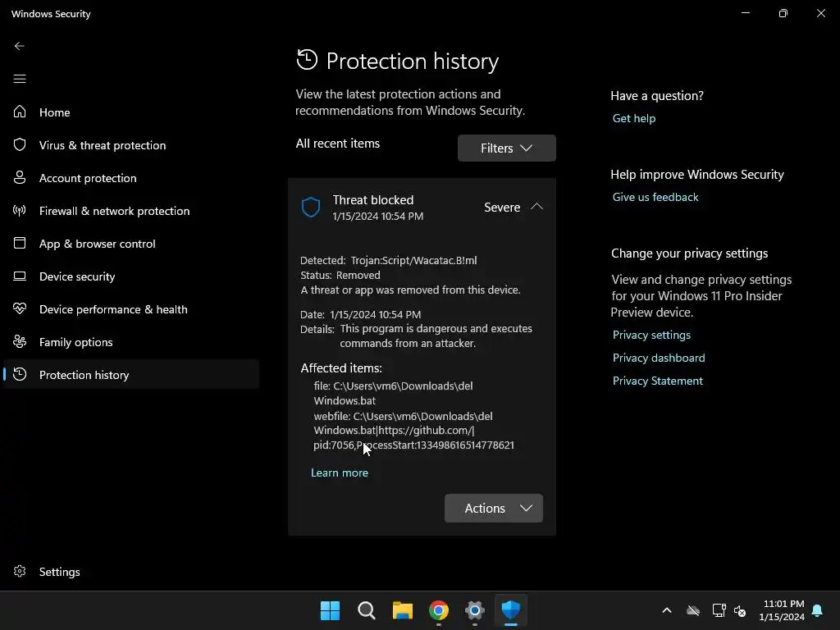Open Google Chrome from the taskbar
This screenshot has height=630, width=840.
pyautogui.click(x=439, y=610)
